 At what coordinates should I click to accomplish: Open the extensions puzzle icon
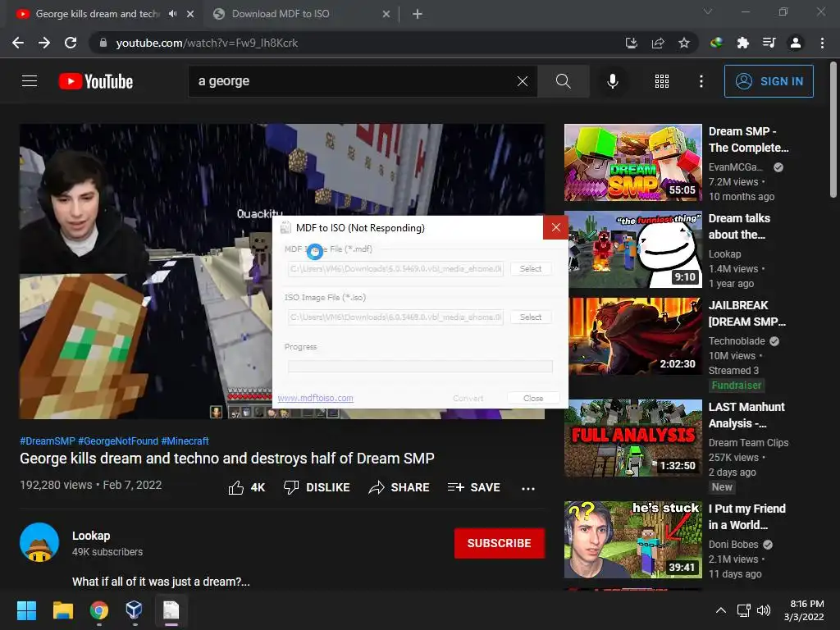[742, 43]
